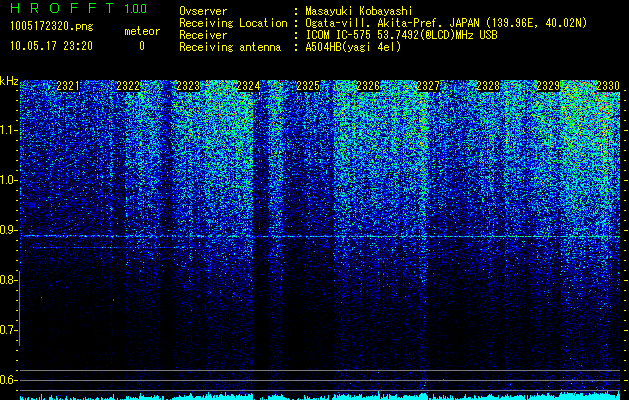Click the Ovserver label
Viewport: 629px width, 400px height.
coord(203,11)
